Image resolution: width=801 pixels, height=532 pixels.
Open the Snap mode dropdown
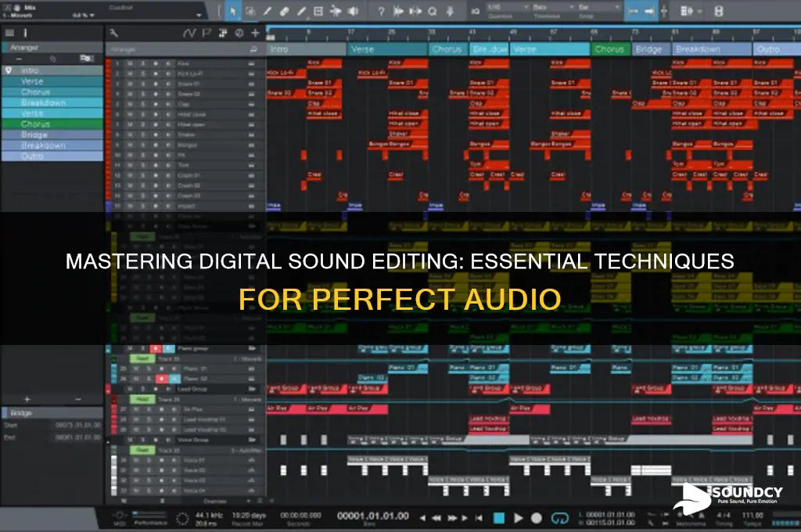[599, 7]
